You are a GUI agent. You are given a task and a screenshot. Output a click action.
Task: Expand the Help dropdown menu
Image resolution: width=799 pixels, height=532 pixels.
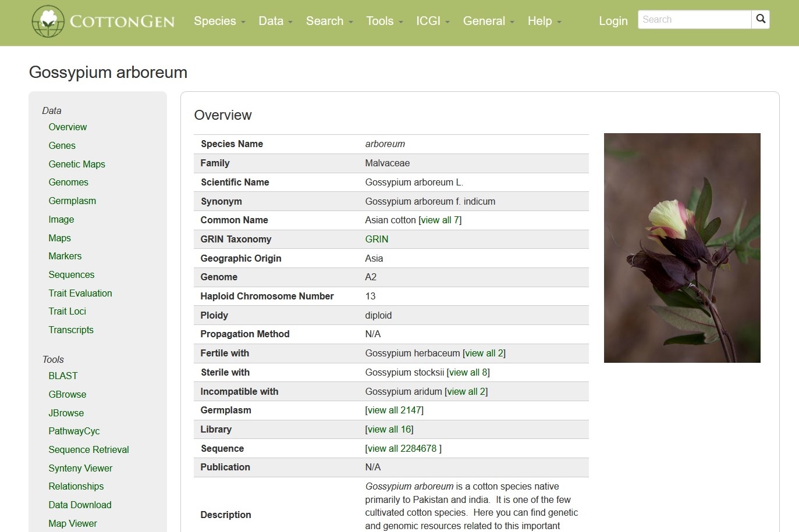(x=544, y=21)
